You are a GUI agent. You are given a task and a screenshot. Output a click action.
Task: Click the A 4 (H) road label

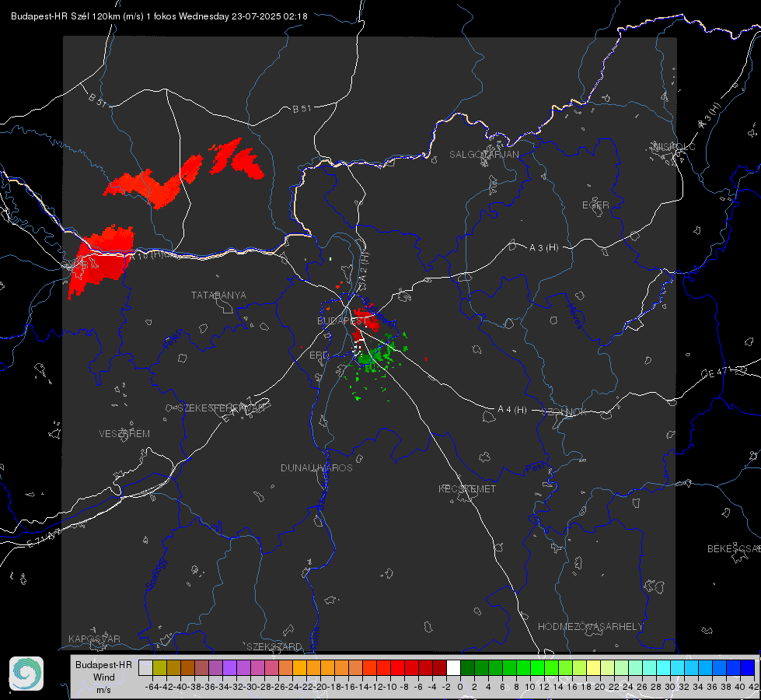click(x=512, y=410)
